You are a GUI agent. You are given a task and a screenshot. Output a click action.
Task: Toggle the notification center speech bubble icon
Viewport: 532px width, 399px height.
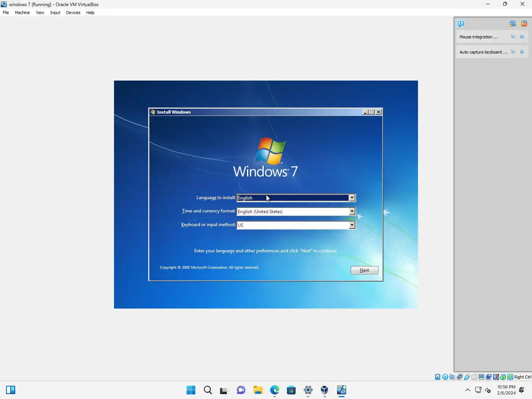click(x=461, y=24)
